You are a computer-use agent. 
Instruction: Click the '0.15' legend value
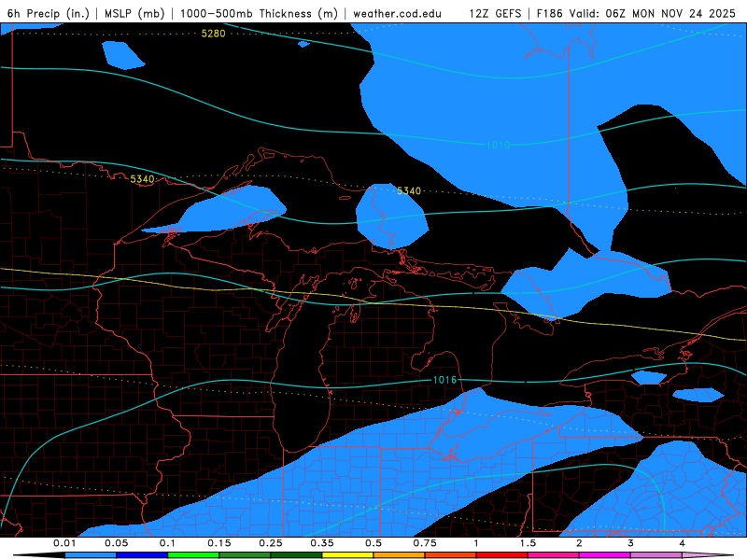coord(219,543)
